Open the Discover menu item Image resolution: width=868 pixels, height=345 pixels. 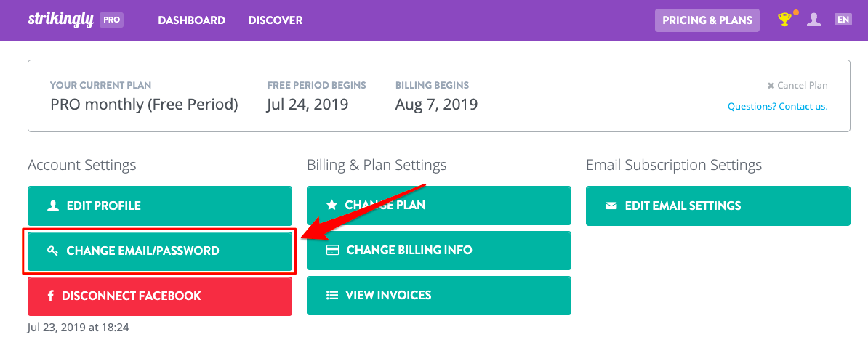coord(275,20)
